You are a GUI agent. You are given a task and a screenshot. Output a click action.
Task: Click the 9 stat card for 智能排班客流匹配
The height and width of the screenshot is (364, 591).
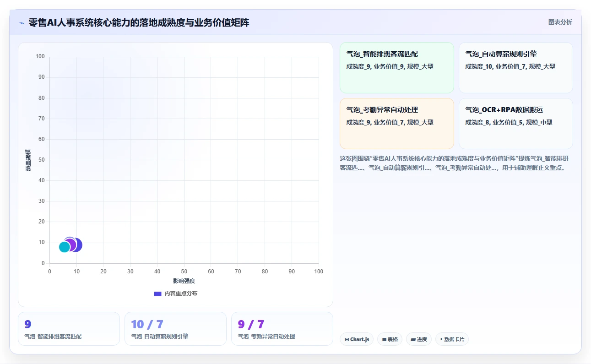click(x=69, y=329)
